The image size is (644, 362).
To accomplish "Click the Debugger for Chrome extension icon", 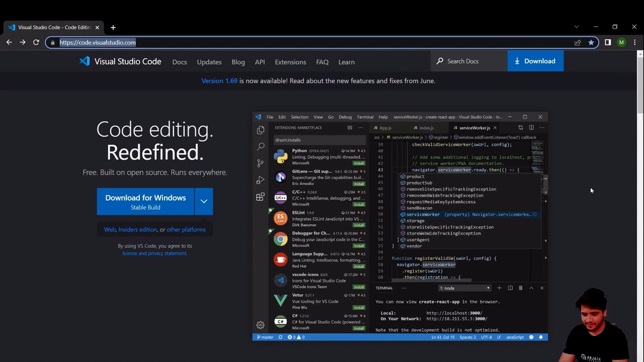I will [281, 239].
